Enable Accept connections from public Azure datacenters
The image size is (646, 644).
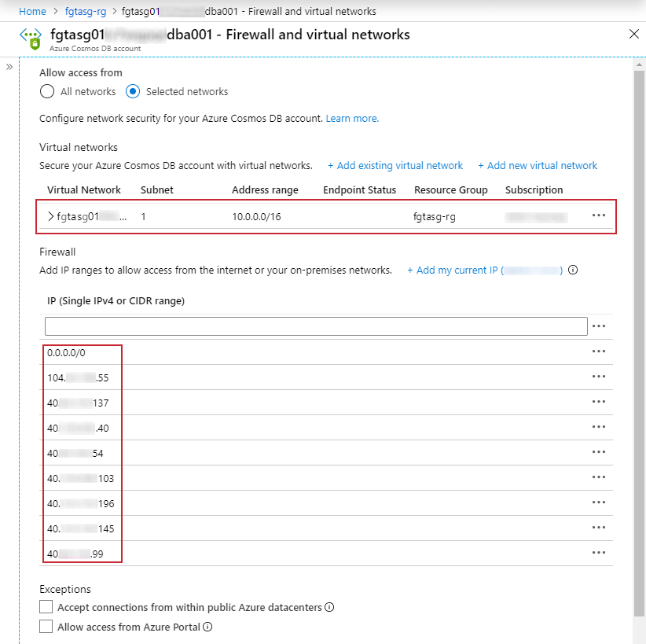(x=46, y=607)
